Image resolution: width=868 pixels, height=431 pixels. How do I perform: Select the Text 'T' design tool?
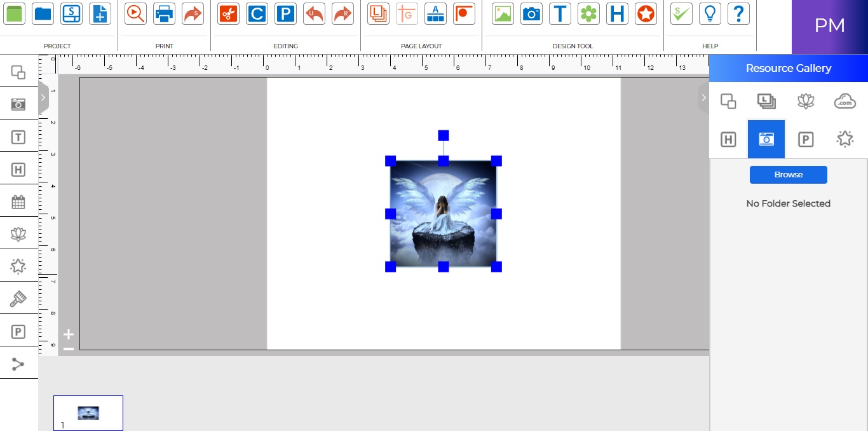coord(560,13)
